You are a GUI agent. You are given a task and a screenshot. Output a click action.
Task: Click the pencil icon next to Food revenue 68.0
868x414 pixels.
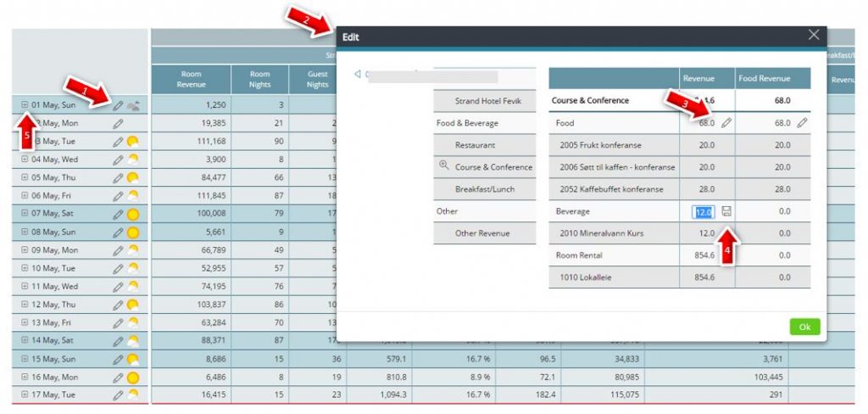coord(726,123)
